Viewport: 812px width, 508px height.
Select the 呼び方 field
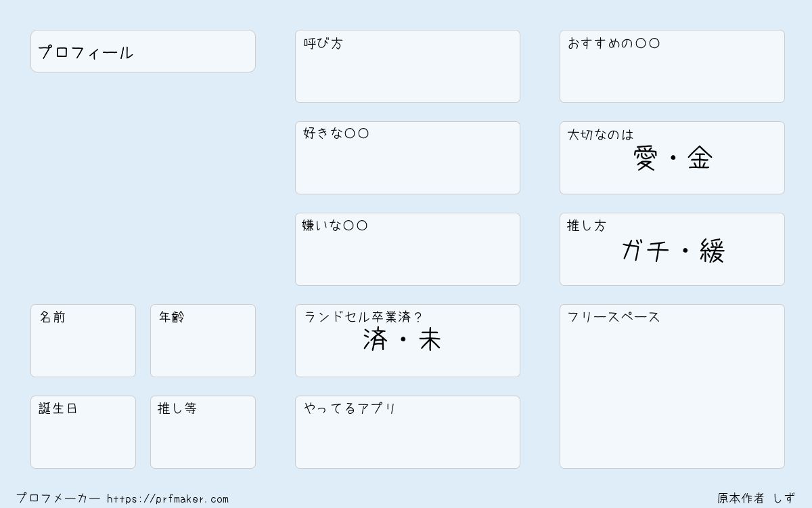[407, 66]
